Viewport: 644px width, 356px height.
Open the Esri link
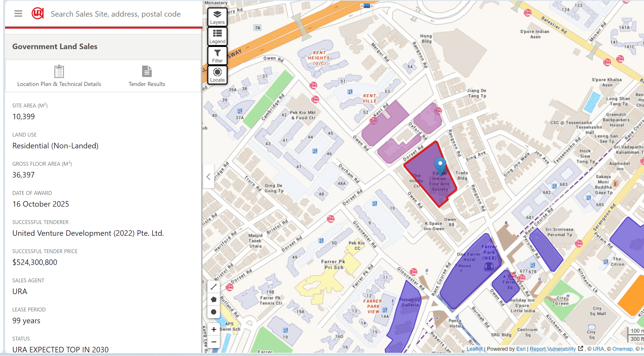(521, 349)
